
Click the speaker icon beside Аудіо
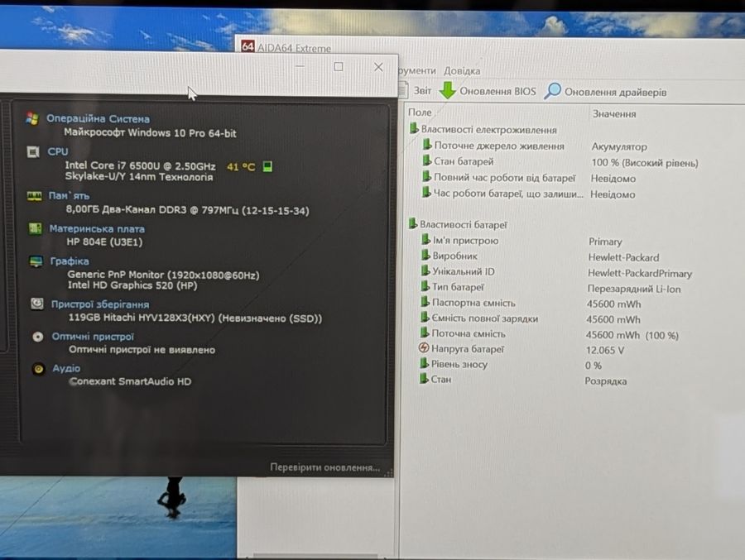point(38,369)
